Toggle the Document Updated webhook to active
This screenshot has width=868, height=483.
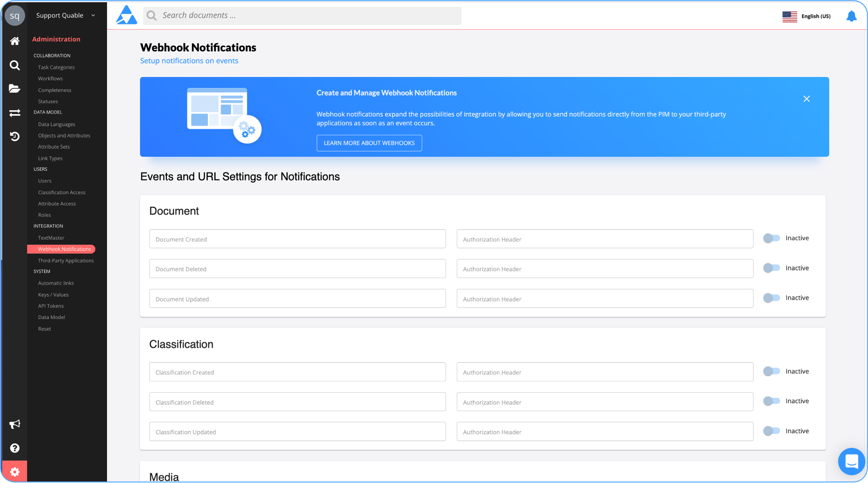[771, 298]
